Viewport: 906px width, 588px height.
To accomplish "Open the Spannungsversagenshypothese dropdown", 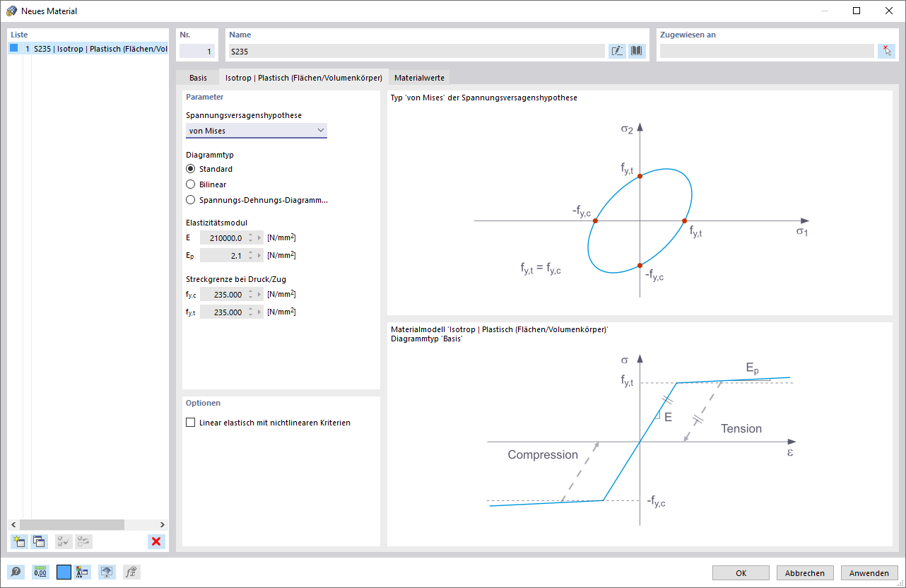I will pyautogui.click(x=257, y=130).
